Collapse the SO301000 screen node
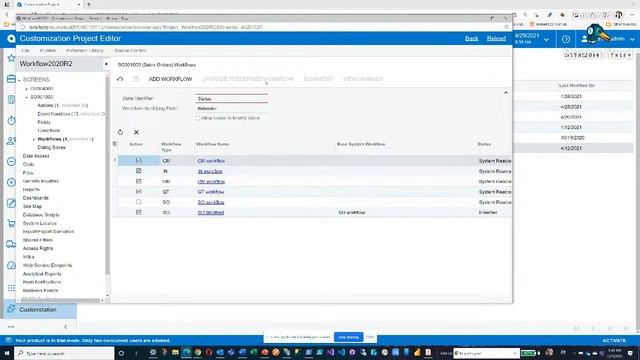Screen dimensions: 640x360 (x=27, y=97)
